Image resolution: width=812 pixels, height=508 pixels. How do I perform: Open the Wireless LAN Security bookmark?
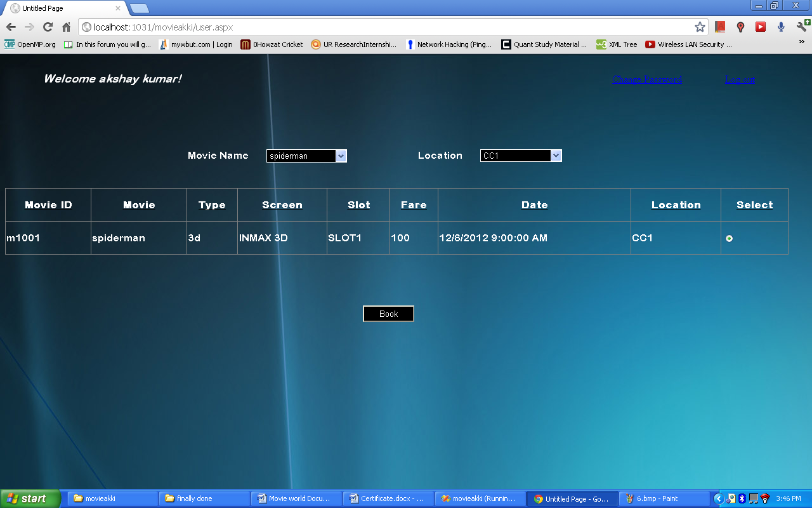tap(689, 44)
